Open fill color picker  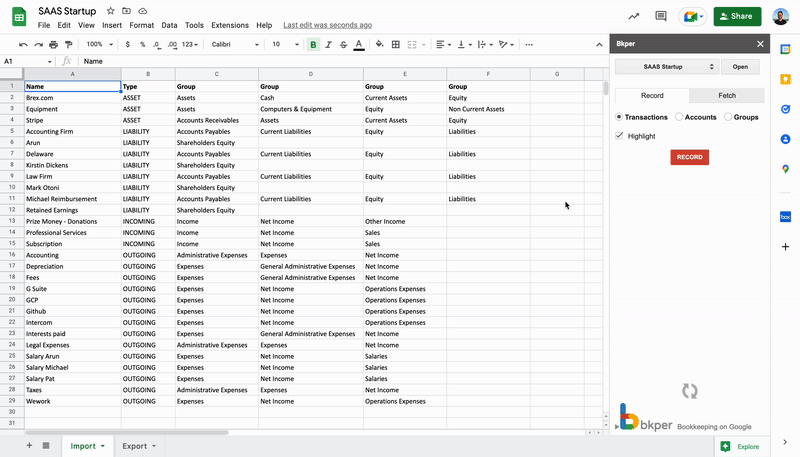(380, 45)
